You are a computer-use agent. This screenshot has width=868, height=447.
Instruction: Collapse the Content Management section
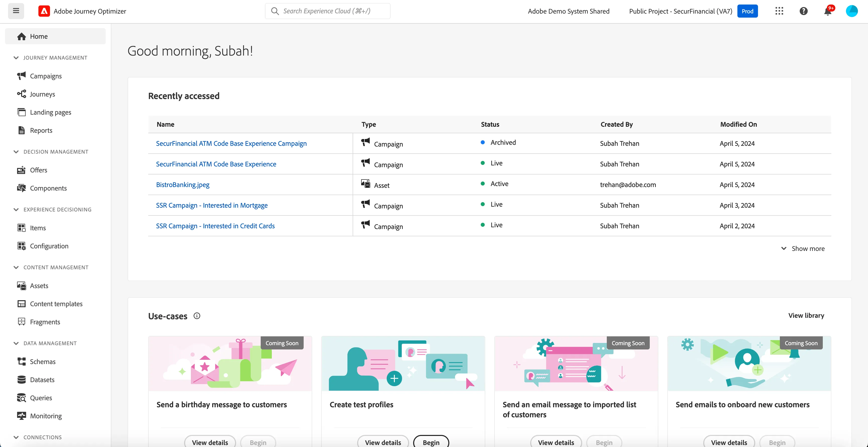pyautogui.click(x=16, y=267)
